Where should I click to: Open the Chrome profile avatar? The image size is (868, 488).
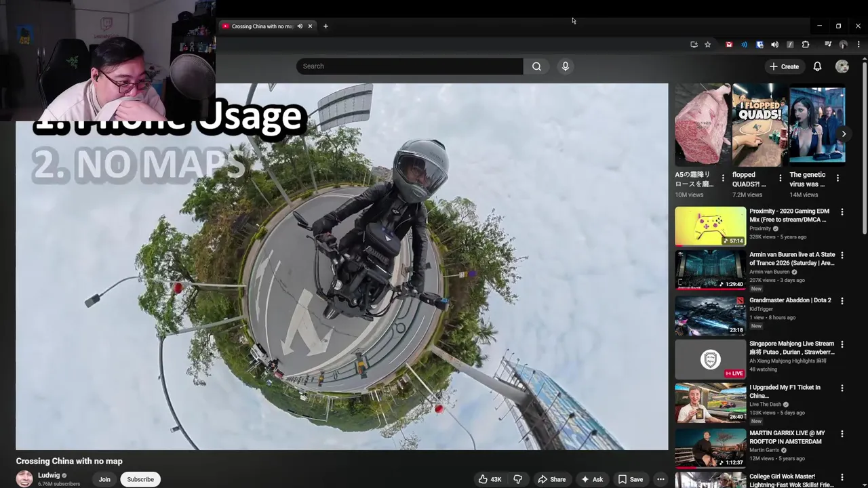pyautogui.click(x=844, y=45)
